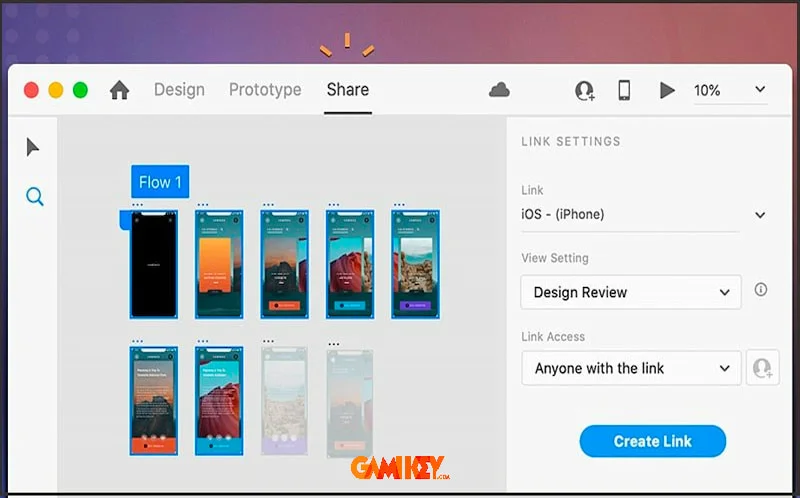The width and height of the screenshot is (800, 498).
Task: Maximize the window with green button
Action: tap(80, 90)
